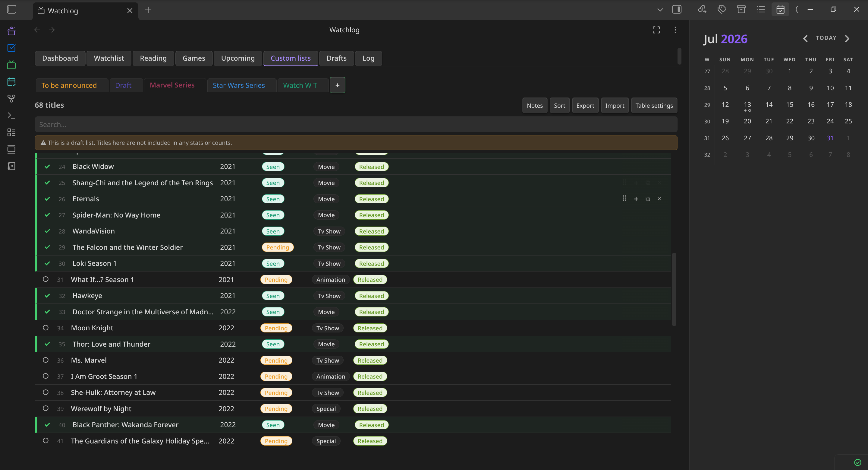868x470 pixels.
Task: Open the teal calendar-check ribbon icon
Action: tap(11, 81)
